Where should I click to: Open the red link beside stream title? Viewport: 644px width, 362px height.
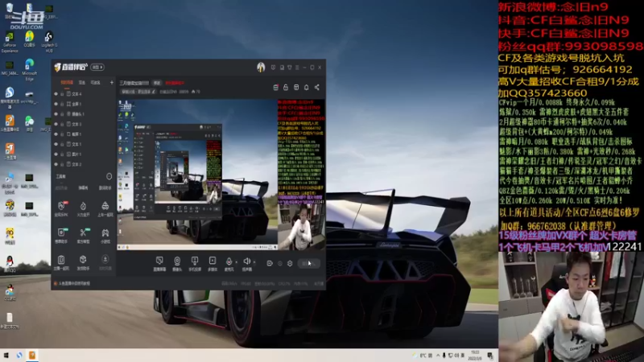[x=175, y=83]
